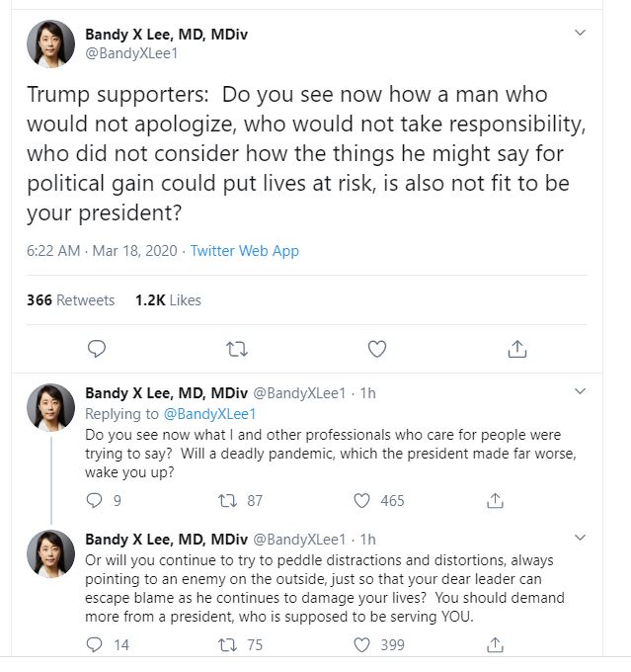The image size is (631, 672).
Task: View the 1.2K Likes list
Action: coord(168,299)
